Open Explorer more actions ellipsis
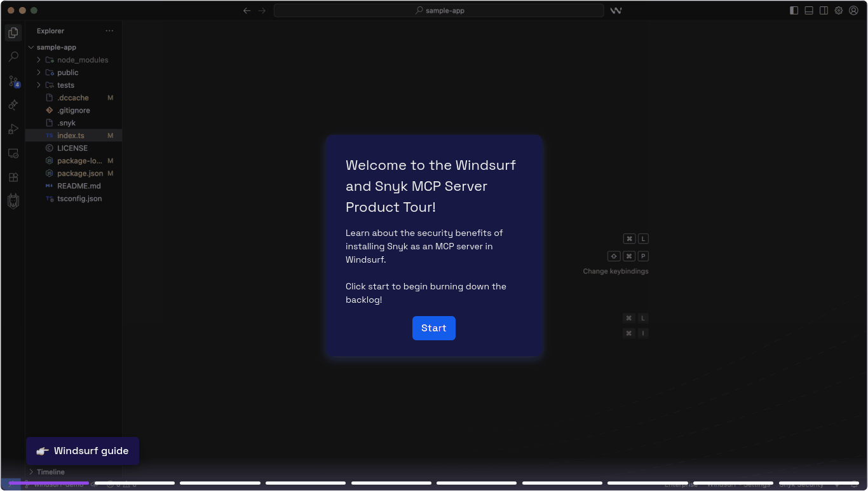 109,31
